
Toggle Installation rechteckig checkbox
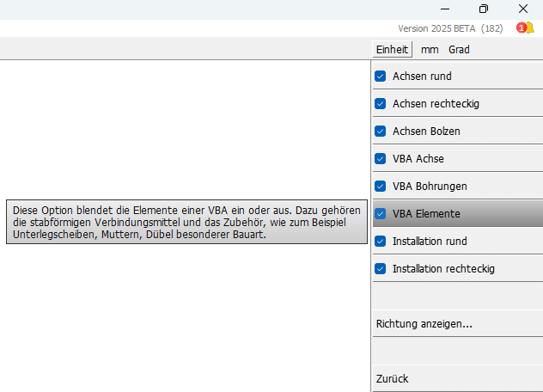click(381, 269)
